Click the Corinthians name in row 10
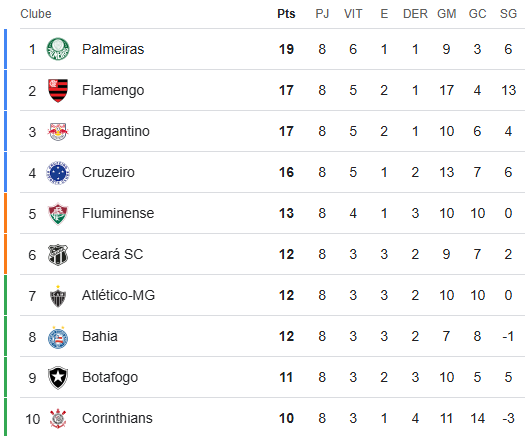This screenshot has height=436, width=525. pyautogui.click(x=117, y=419)
